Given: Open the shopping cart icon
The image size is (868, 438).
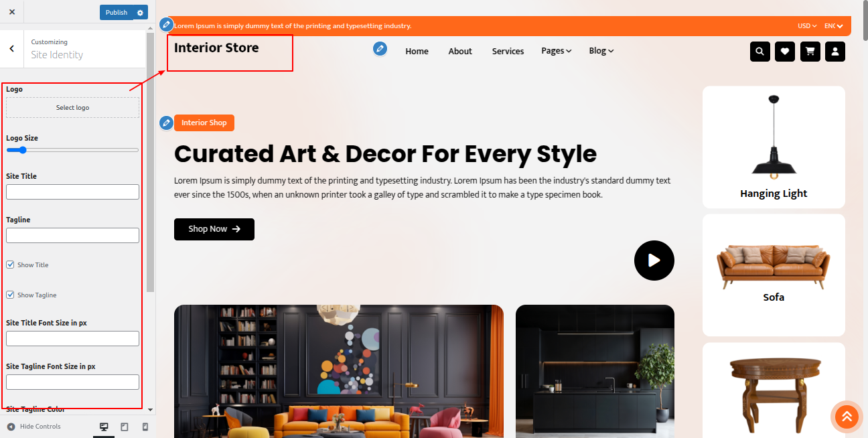Looking at the screenshot, I should 810,52.
